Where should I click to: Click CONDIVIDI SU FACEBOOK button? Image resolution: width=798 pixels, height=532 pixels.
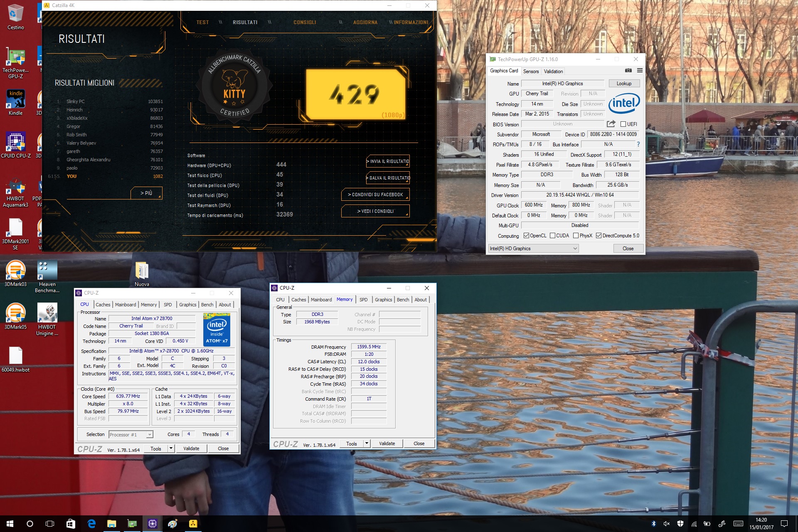[375, 195]
